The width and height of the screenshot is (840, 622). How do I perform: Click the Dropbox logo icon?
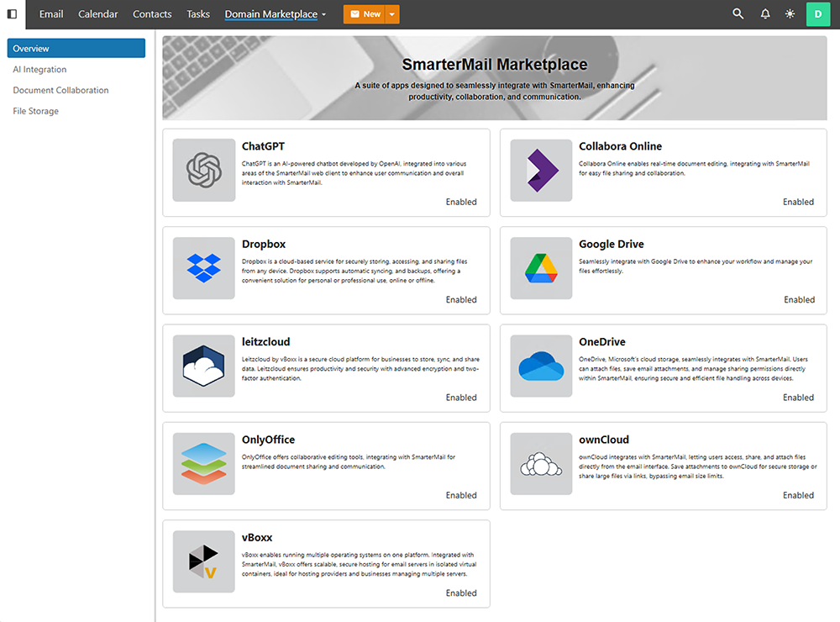click(x=203, y=268)
